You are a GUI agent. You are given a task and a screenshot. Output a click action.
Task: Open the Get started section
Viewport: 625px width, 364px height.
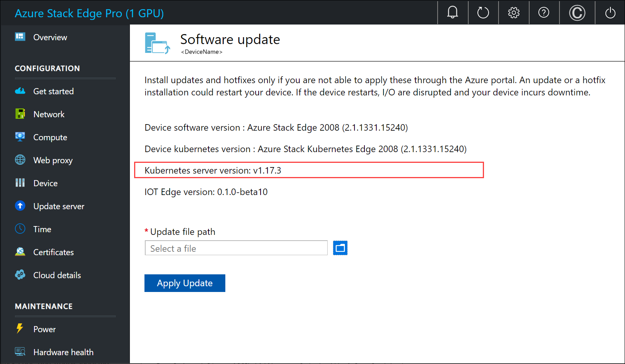(53, 91)
